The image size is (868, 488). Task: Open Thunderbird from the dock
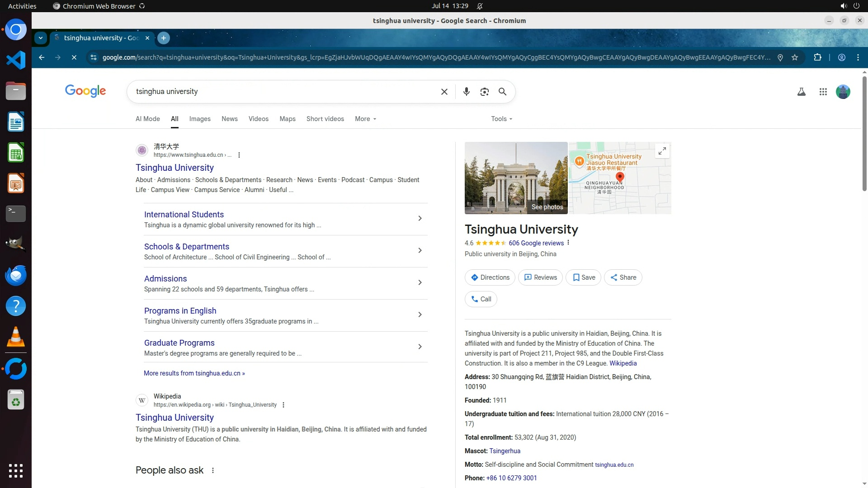click(x=16, y=275)
